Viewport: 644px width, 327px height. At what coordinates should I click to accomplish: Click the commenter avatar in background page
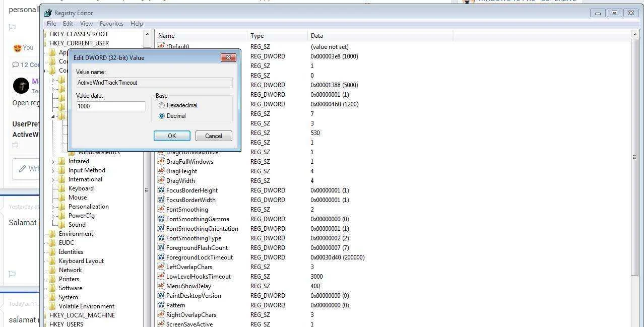pos(21,86)
